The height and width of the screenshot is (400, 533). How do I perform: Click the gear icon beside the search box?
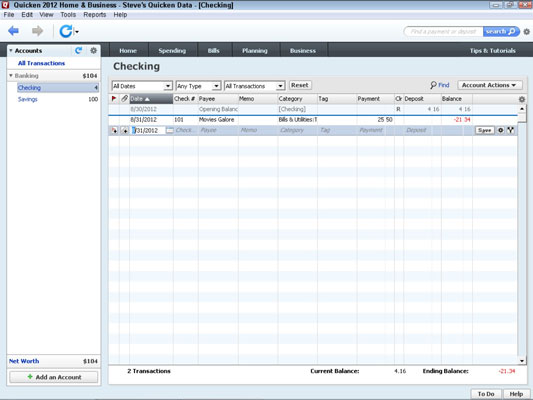click(526, 32)
